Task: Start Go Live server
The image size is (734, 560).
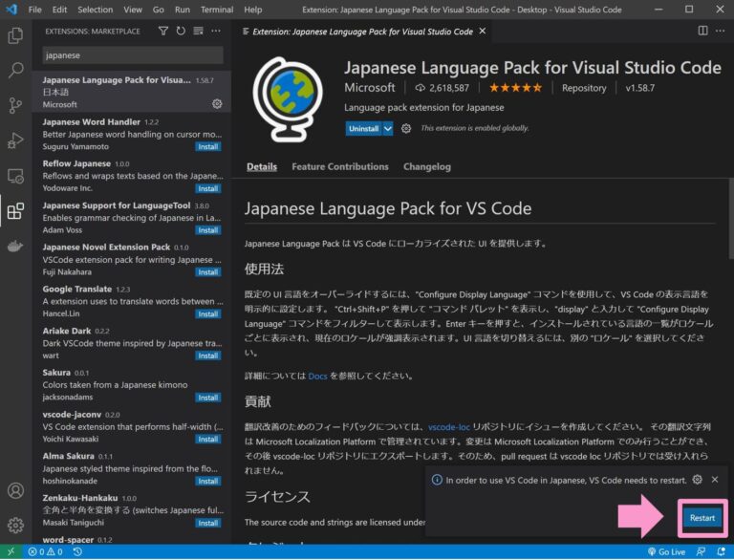Action: (666, 552)
